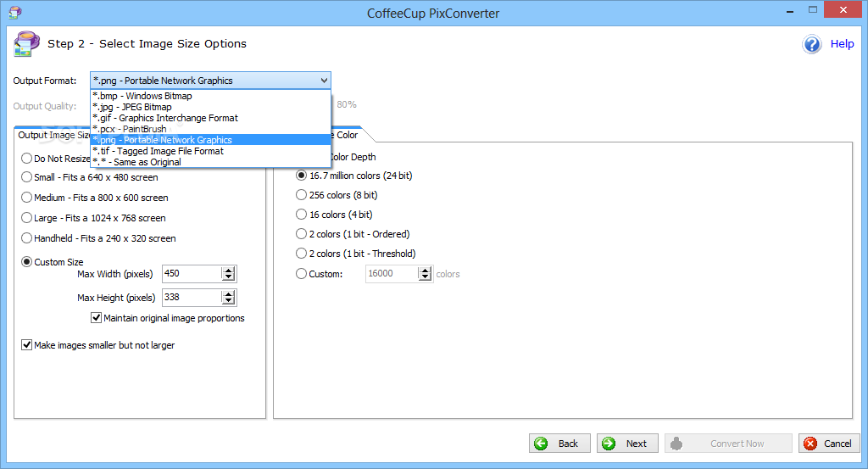Select the Custom Size radio button

pos(26,262)
